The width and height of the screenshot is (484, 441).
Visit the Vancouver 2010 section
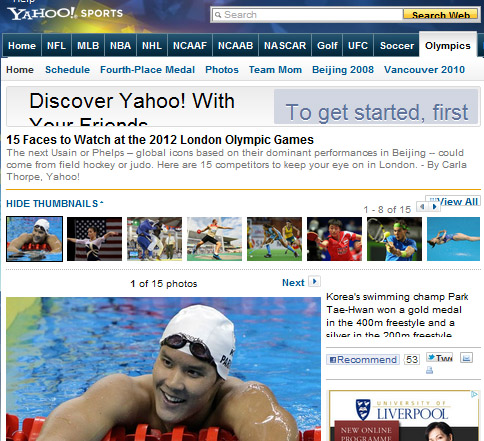click(x=424, y=70)
